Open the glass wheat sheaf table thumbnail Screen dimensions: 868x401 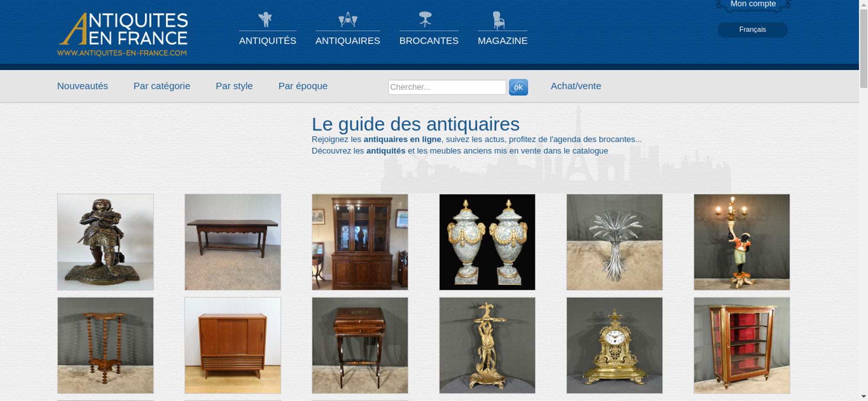615,242
